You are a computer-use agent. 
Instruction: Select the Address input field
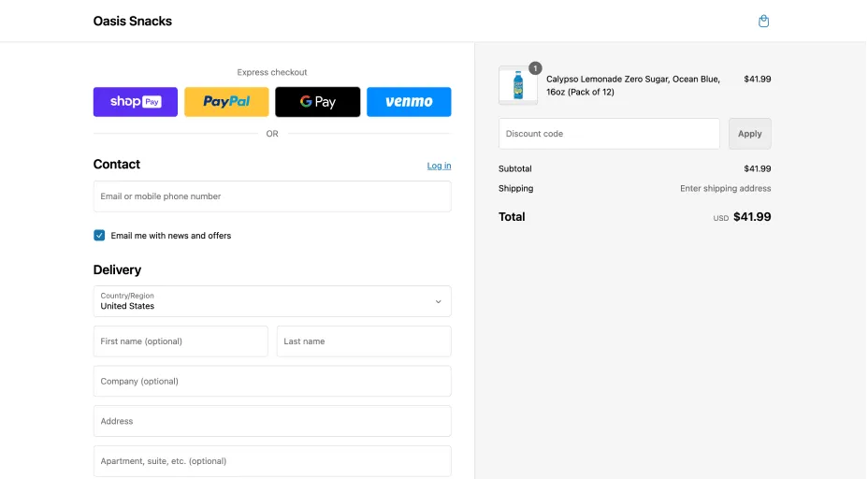click(272, 421)
